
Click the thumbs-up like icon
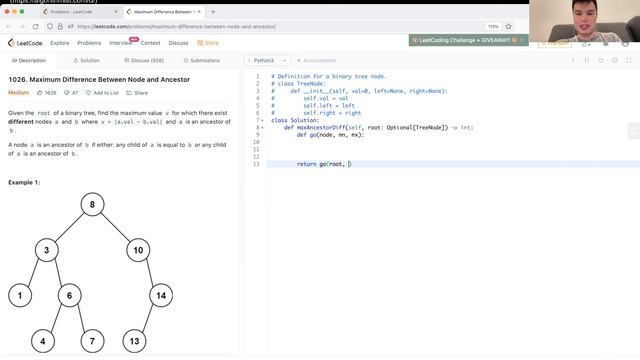[40, 93]
